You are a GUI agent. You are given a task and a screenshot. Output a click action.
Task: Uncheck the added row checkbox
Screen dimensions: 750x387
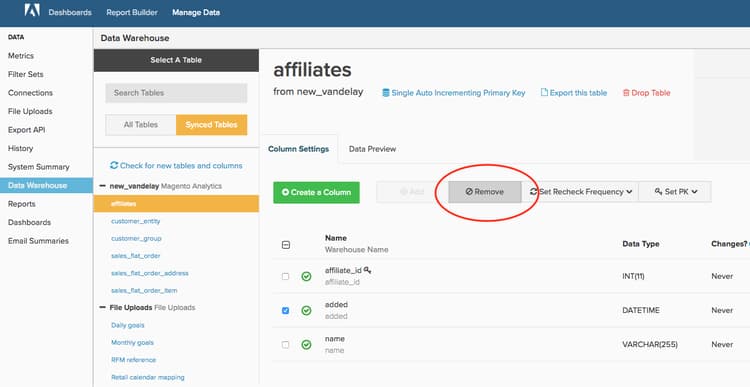pos(286,310)
